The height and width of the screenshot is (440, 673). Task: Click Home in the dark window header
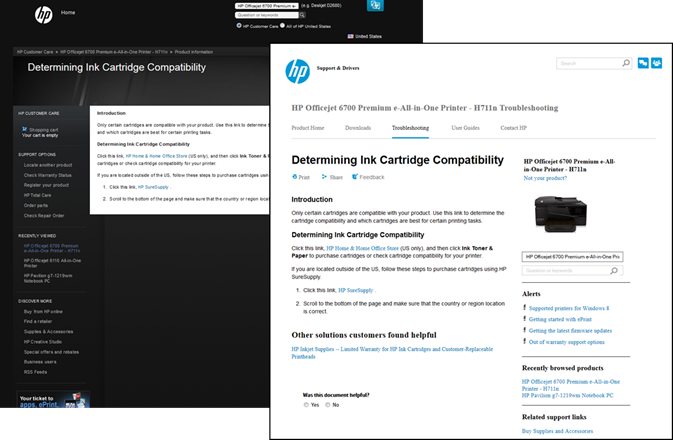[x=68, y=12]
